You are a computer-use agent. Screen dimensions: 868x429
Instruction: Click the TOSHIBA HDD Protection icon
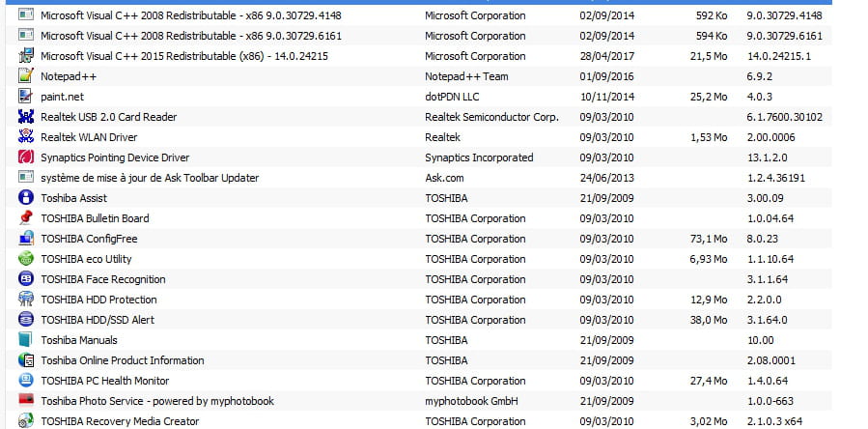coord(25,300)
